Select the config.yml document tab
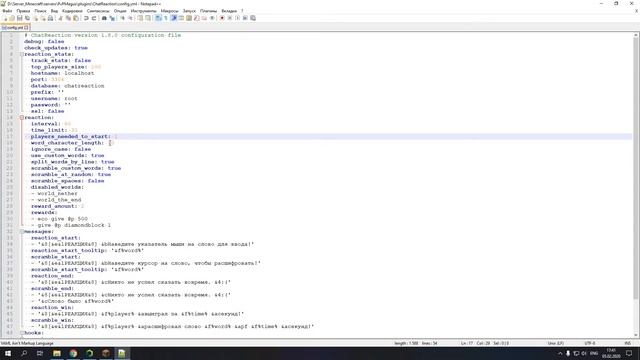Screen dimensions: 640x360 (x=15, y=27)
